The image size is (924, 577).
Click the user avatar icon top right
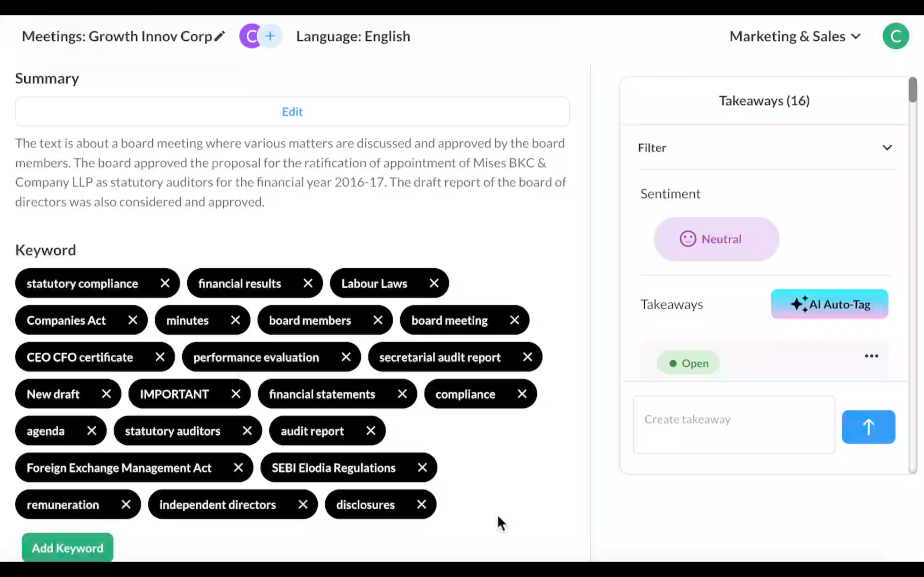coord(896,36)
